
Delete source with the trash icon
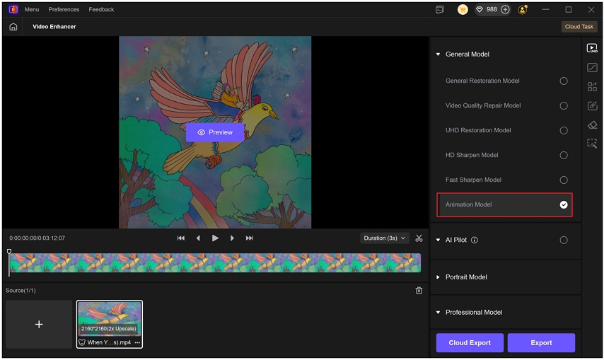pos(419,290)
